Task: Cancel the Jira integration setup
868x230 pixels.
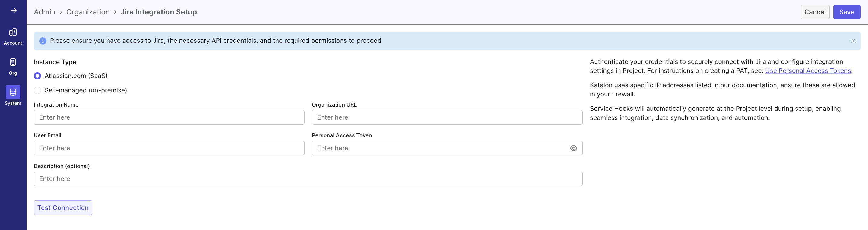Action: pyautogui.click(x=815, y=12)
